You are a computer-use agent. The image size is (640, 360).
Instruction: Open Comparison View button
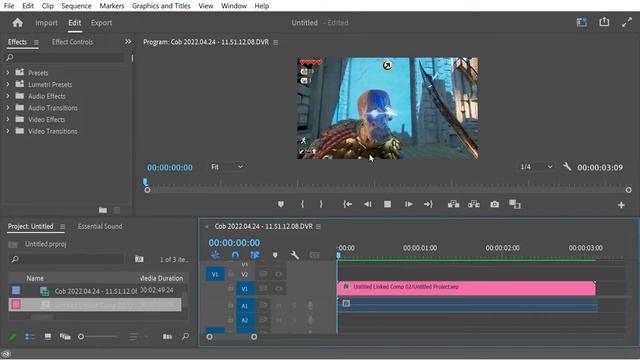[515, 204]
